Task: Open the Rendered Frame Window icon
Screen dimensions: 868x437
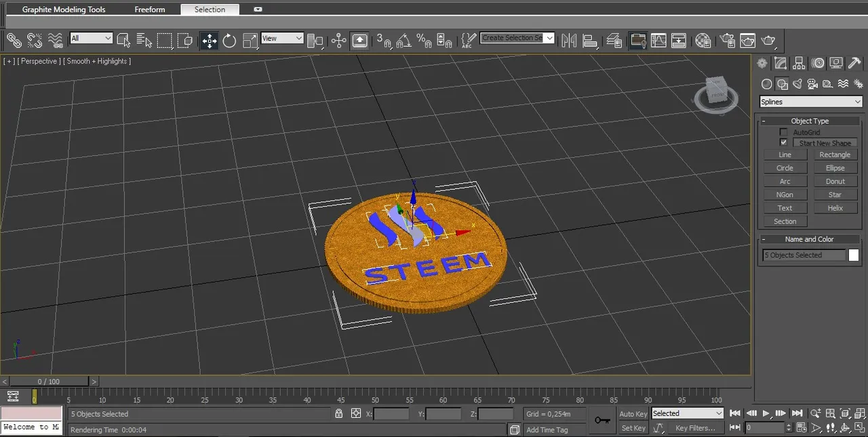Action: [x=747, y=41]
